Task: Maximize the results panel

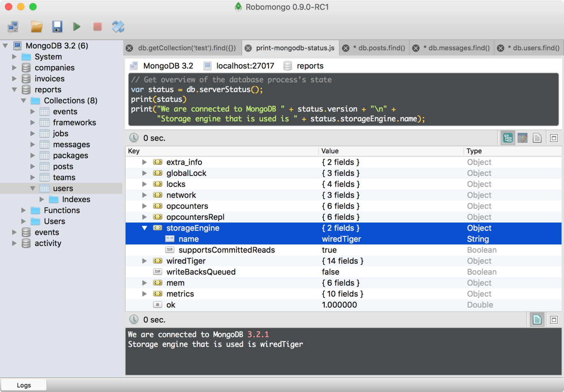Action: pyautogui.click(x=554, y=138)
